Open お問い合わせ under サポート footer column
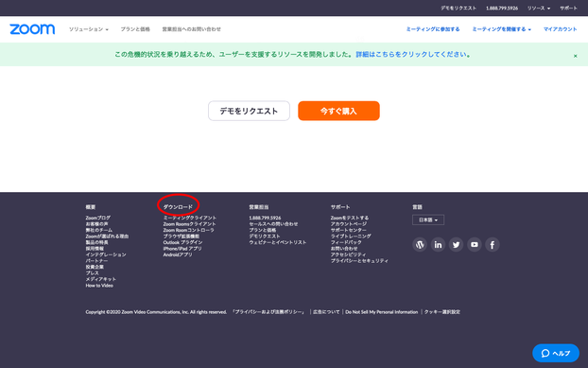 point(344,249)
